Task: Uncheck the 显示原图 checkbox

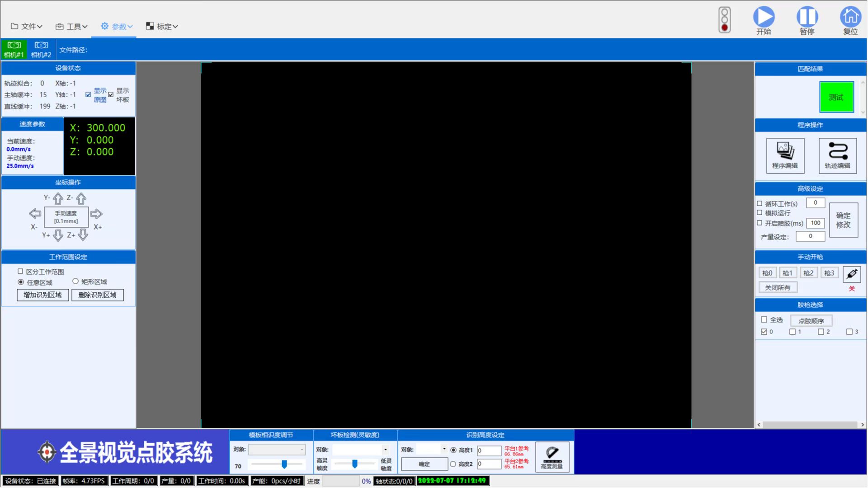Action: point(88,95)
